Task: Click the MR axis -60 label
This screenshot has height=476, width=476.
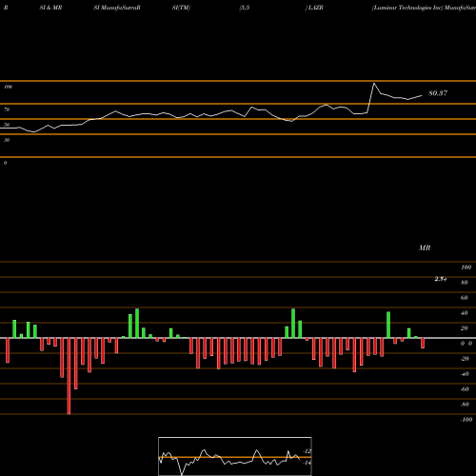Action: click(465, 389)
